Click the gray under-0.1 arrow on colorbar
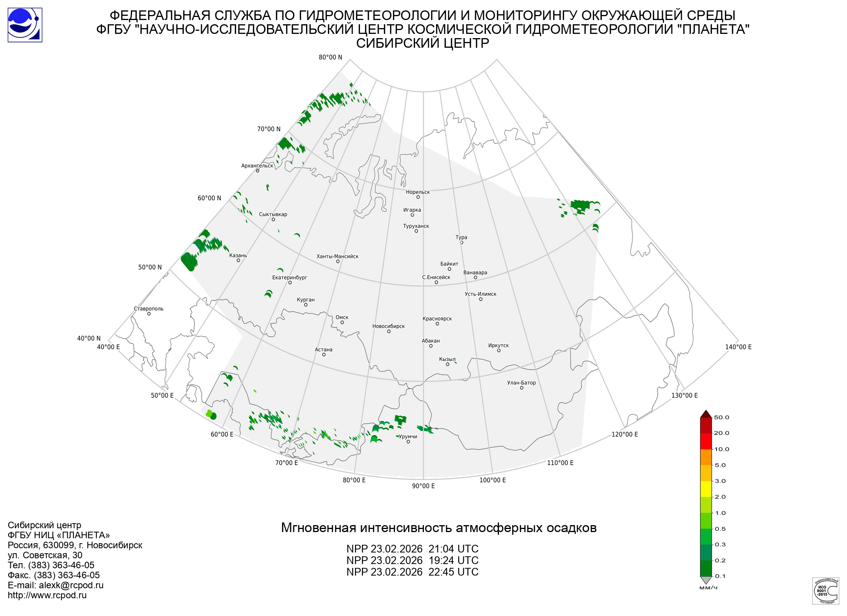 (x=706, y=580)
